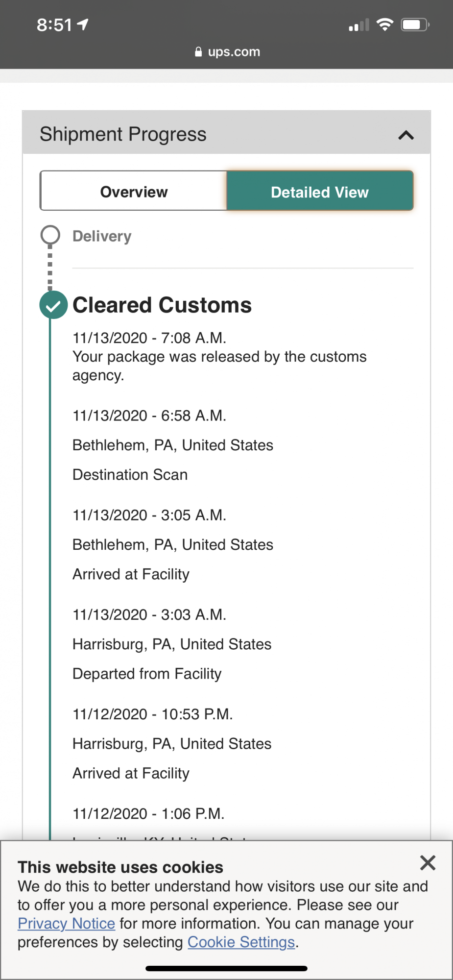Click the Cleared Customs checkmark icon
Image resolution: width=453 pixels, height=980 pixels.
[x=53, y=305]
